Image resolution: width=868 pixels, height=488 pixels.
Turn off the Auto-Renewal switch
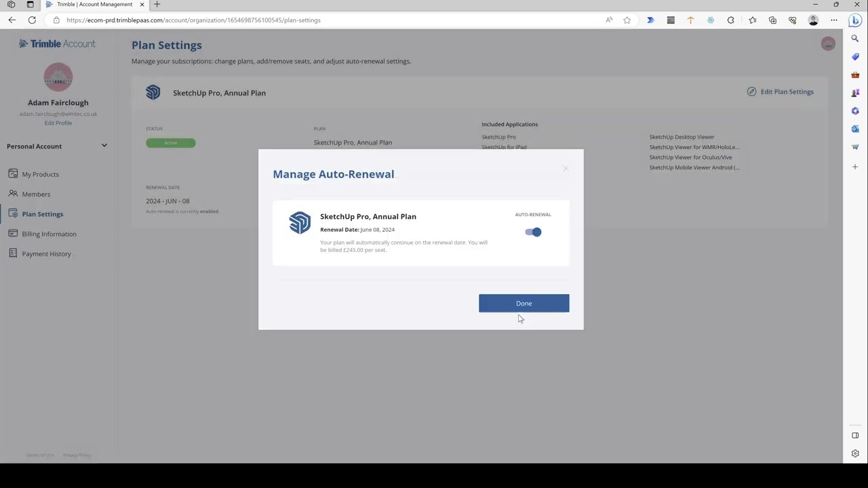(533, 232)
